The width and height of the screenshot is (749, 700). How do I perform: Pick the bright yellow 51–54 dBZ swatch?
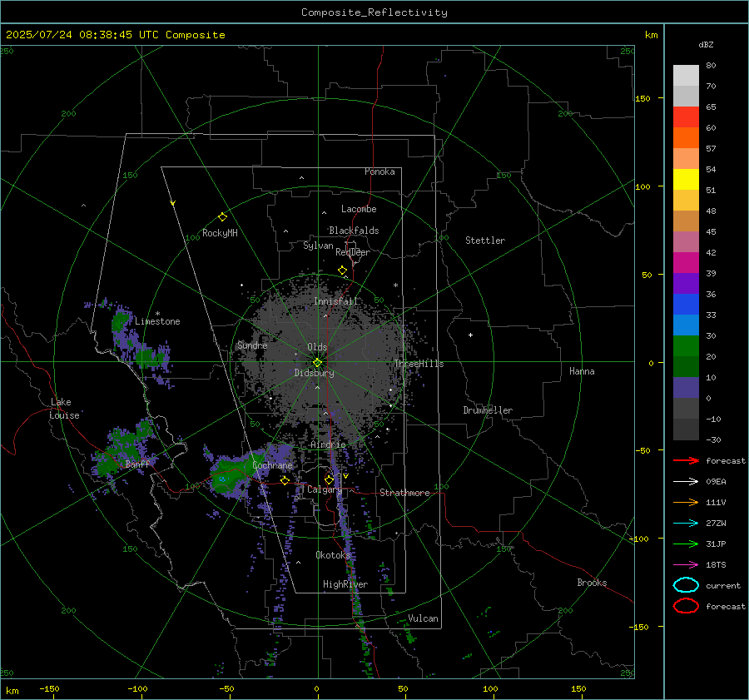686,180
